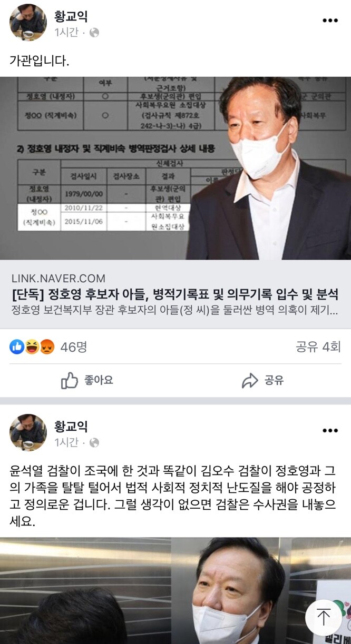351x644 pixels.
Task: Tap the scroll-to-top arrow button
Action: pyautogui.click(x=323, y=617)
